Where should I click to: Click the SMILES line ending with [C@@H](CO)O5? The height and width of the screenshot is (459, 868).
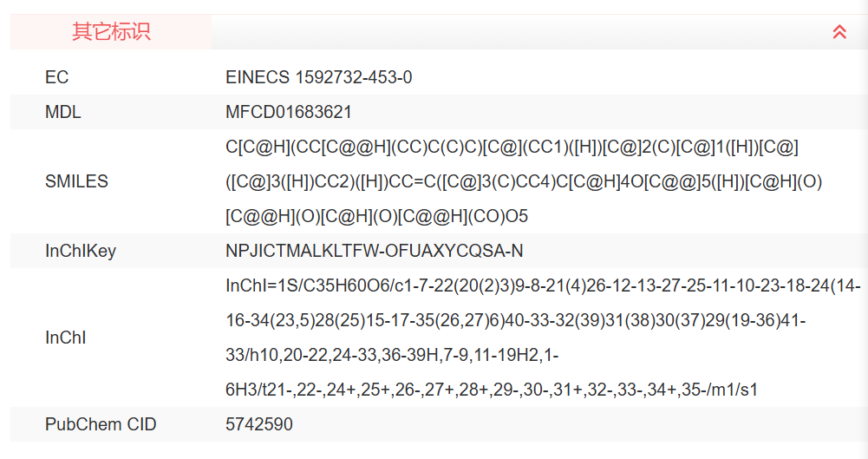376,216
